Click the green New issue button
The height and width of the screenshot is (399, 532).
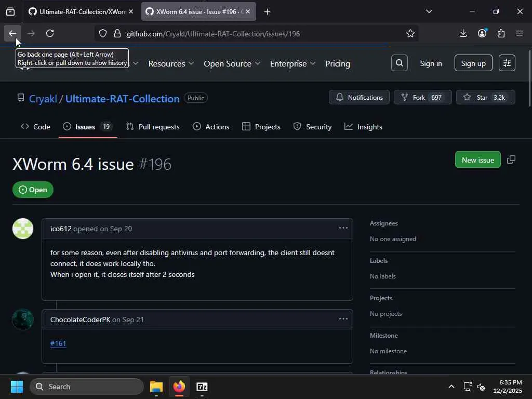[x=478, y=160]
